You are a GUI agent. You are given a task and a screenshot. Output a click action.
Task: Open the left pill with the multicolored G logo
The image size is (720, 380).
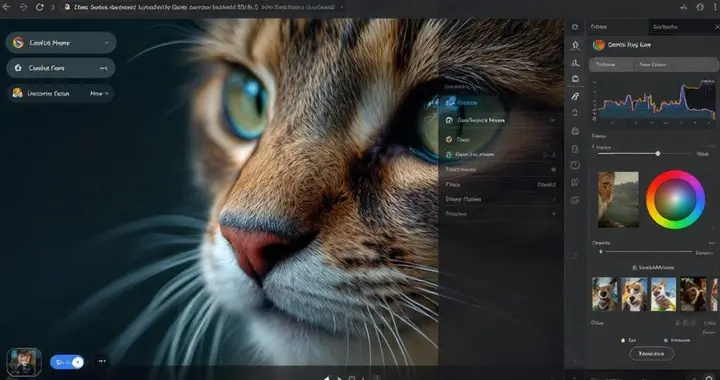tap(61, 43)
